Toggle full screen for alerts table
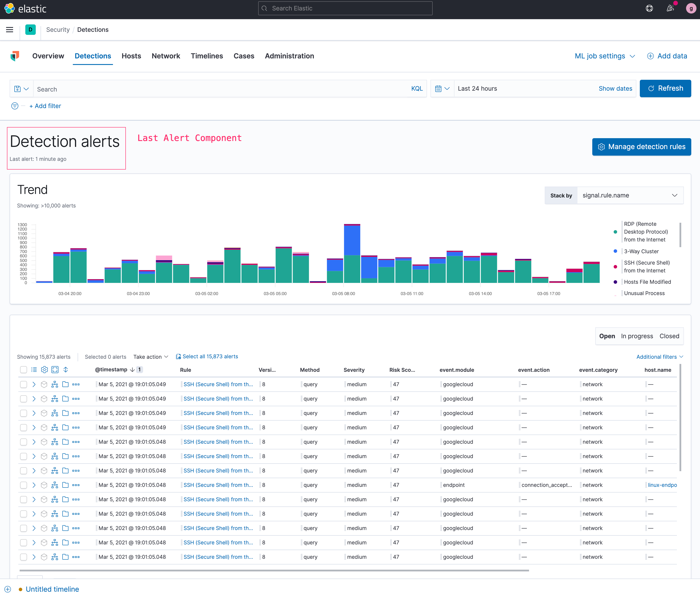 tap(55, 370)
